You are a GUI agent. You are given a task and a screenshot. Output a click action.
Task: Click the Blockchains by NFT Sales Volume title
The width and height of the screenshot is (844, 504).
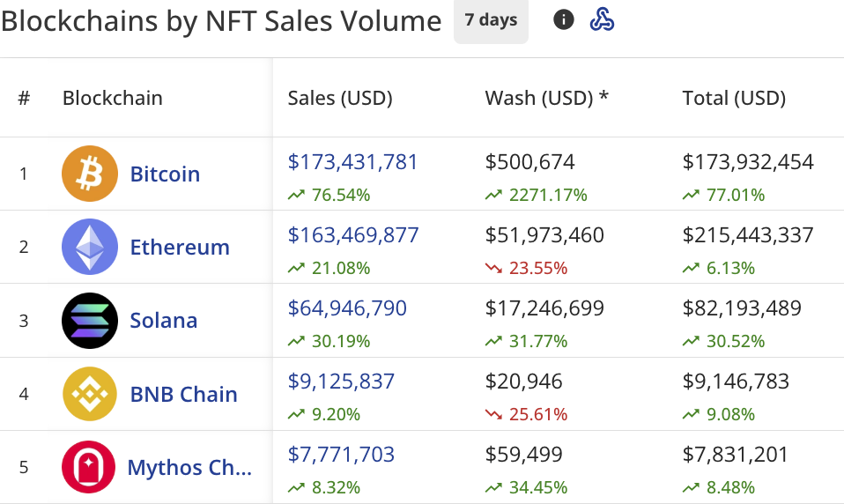tap(220, 21)
